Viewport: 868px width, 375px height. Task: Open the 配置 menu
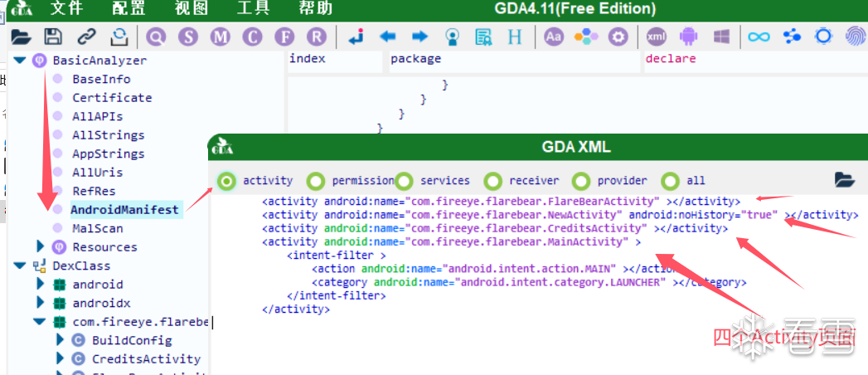129,8
